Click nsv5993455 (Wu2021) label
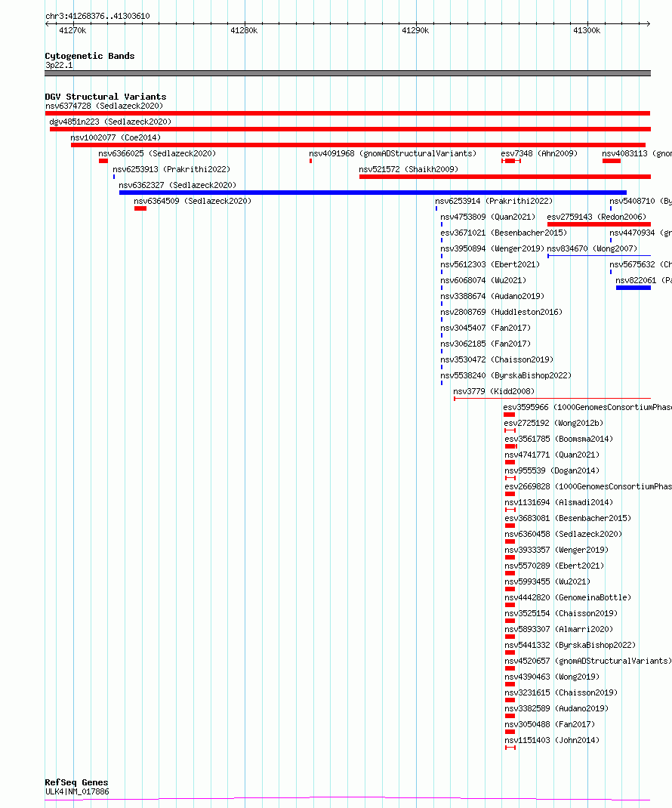Viewport: 672px width, 808px height. 548,581
